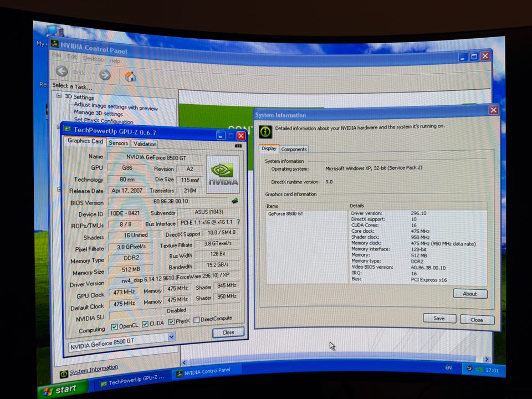
Task: Click the Bandwidth field 15.2 GB/s
Action: point(217,265)
